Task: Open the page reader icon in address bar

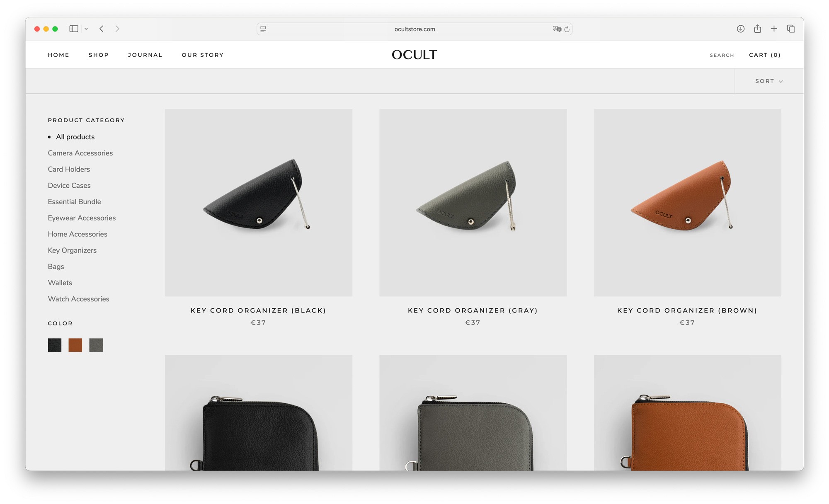Action: click(263, 29)
